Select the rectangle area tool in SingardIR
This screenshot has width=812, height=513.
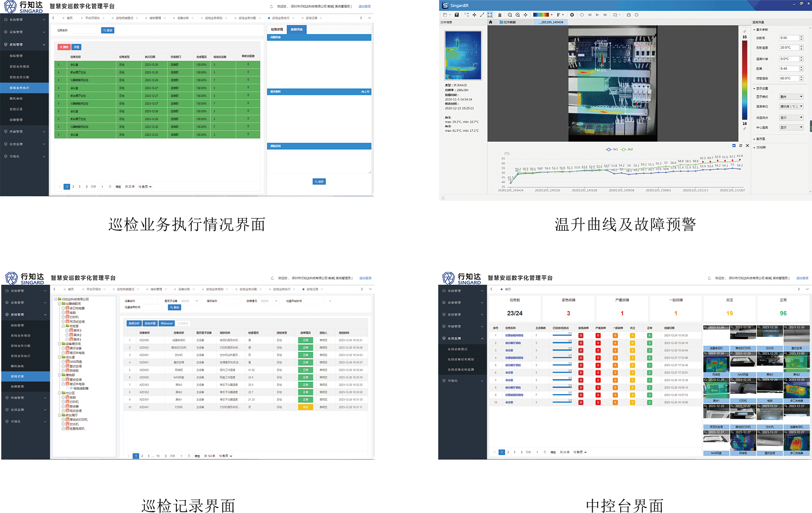pos(490,15)
